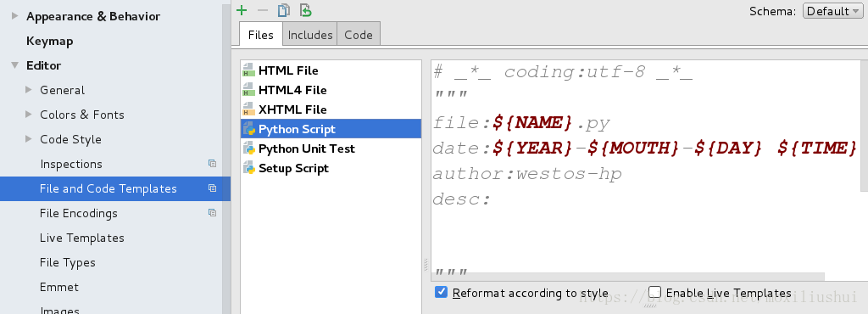Image resolution: width=868 pixels, height=314 pixels.
Task: Switch to the Includes tab
Action: (310, 34)
